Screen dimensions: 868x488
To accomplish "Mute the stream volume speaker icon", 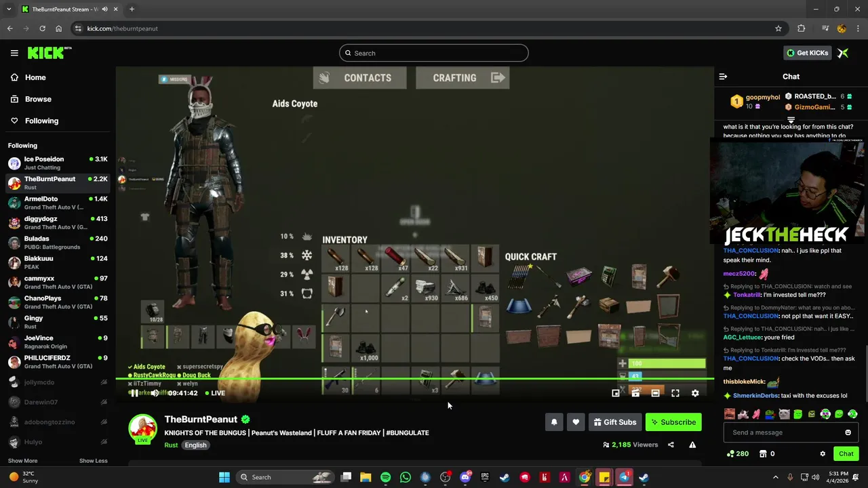I will pos(155,393).
